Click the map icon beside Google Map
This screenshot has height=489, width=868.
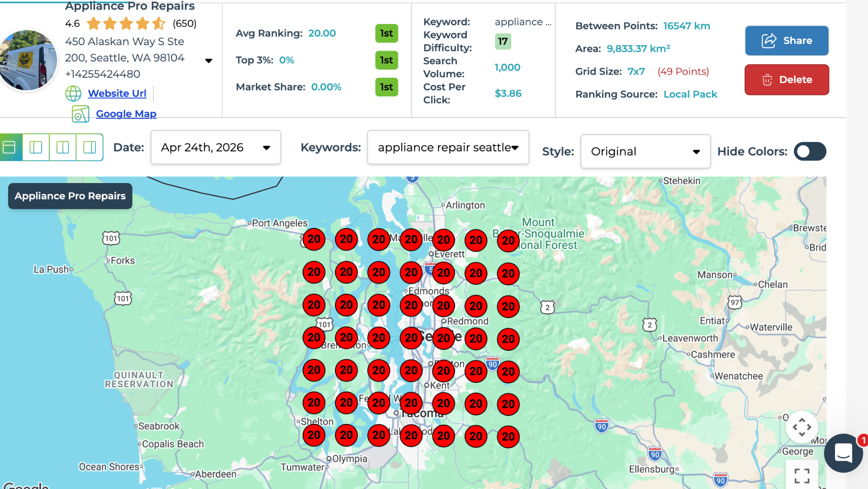click(80, 114)
